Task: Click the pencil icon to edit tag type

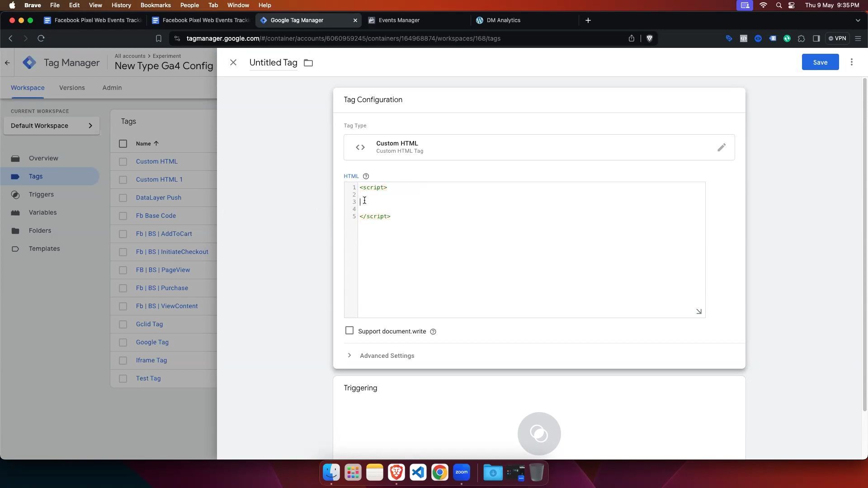Action: click(721, 147)
